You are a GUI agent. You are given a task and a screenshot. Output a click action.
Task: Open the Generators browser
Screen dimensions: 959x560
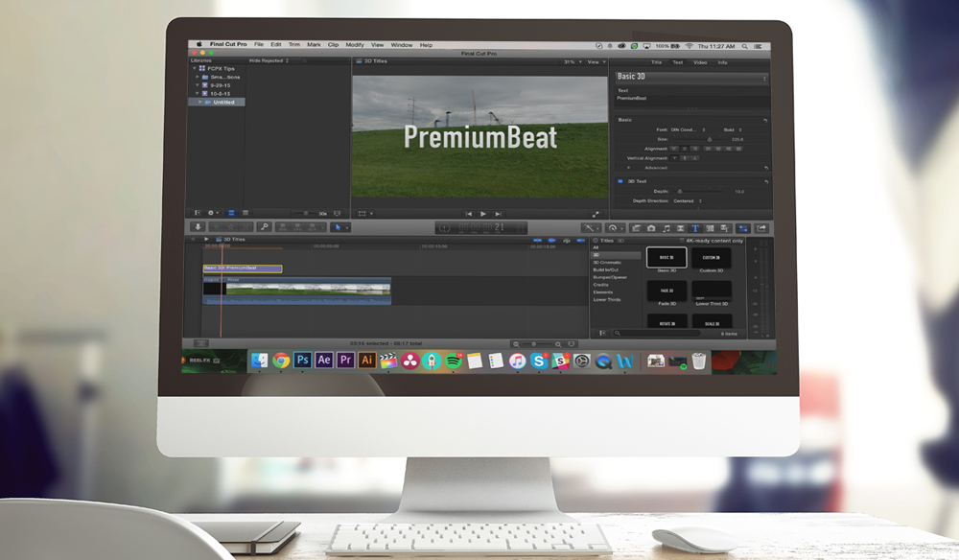(x=710, y=228)
